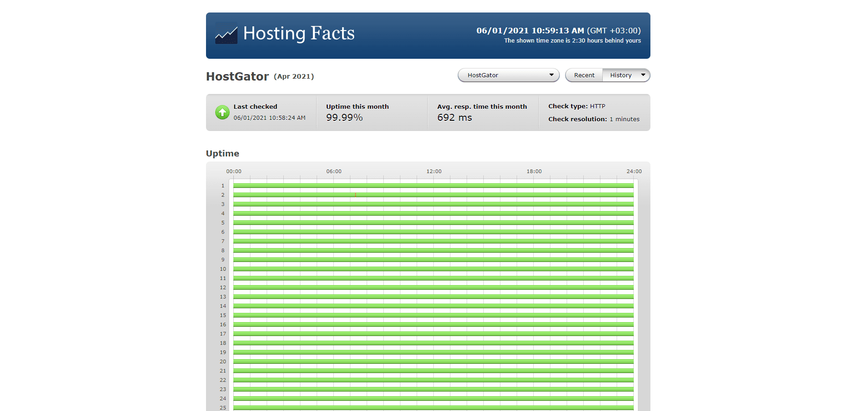The image size is (868, 411).
Task: Click the 1 minutes check resolution value
Action: point(624,119)
